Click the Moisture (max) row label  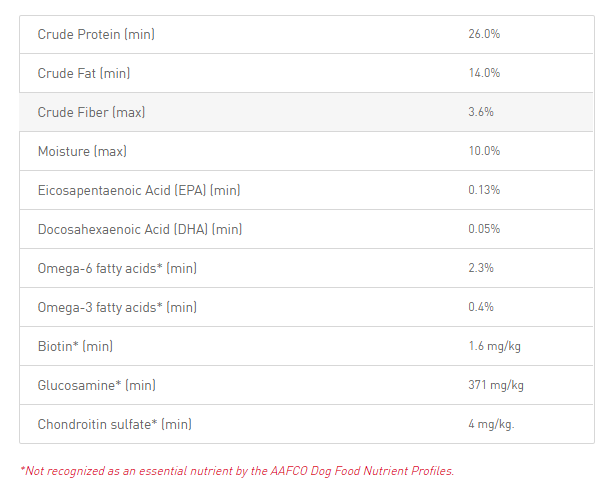(82, 151)
